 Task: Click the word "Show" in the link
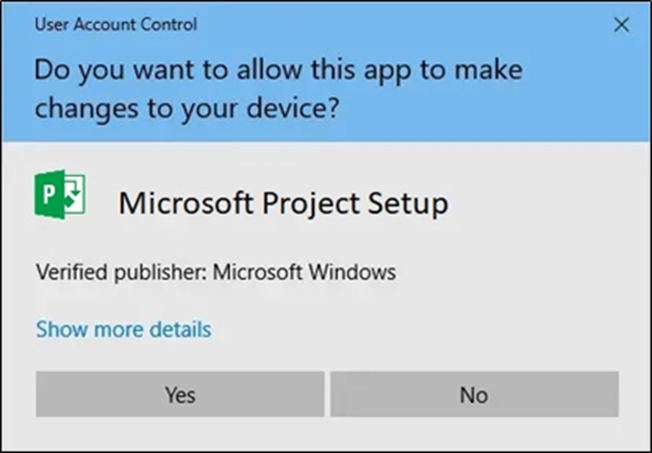pyautogui.click(x=58, y=329)
